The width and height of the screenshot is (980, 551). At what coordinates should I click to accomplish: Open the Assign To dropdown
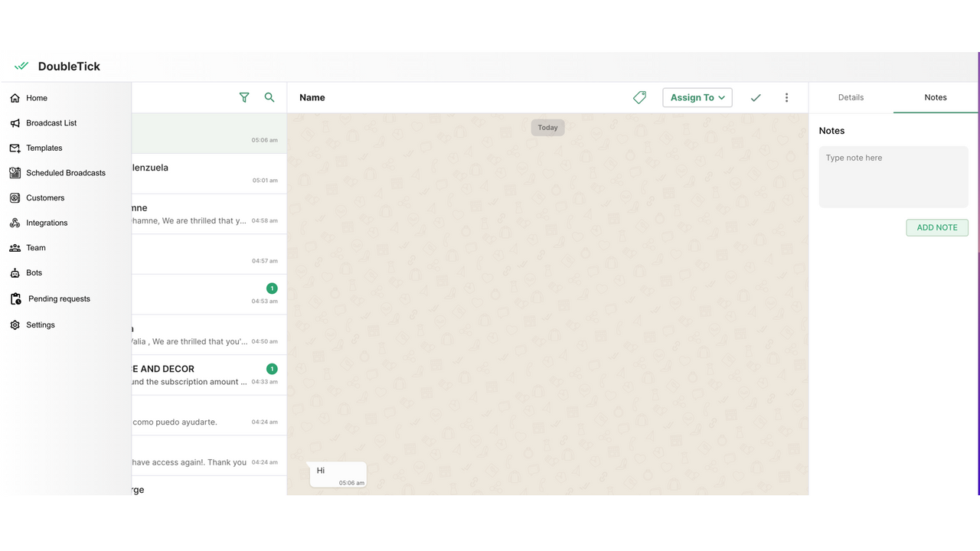point(697,97)
